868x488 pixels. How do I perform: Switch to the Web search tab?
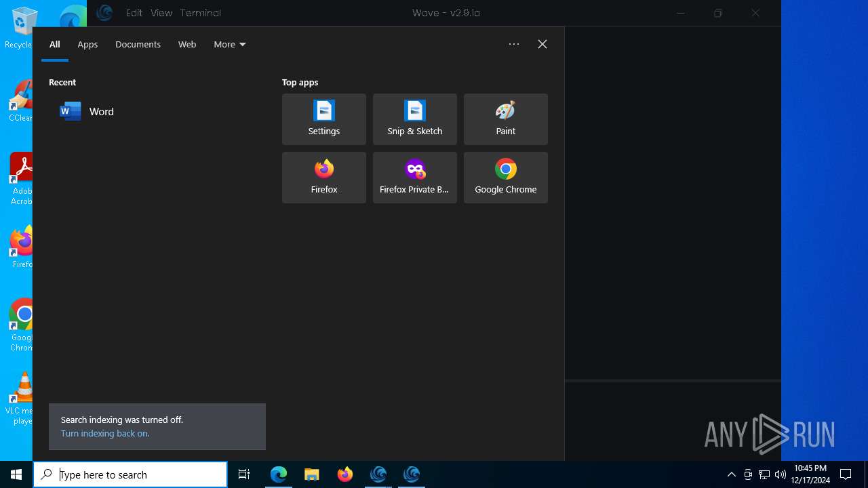tap(187, 44)
